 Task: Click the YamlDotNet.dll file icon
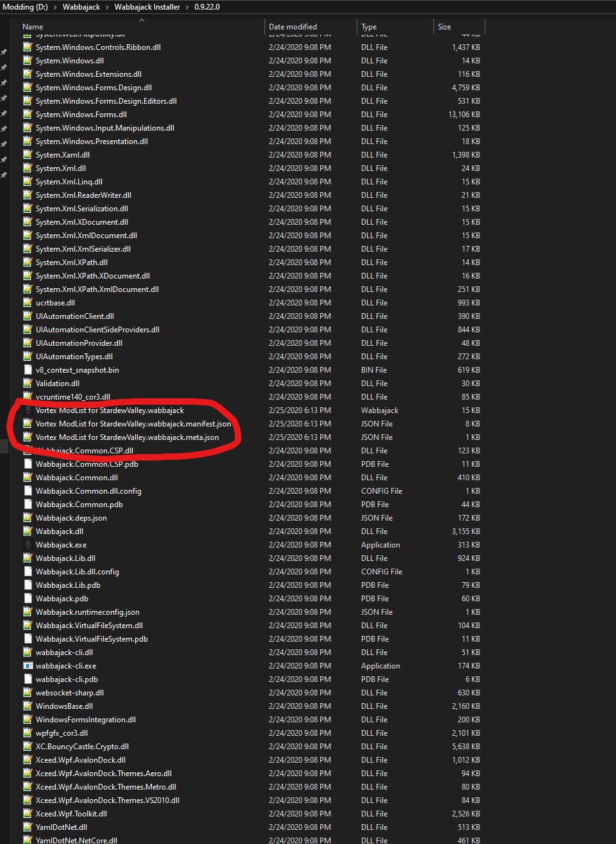pyautogui.click(x=28, y=827)
